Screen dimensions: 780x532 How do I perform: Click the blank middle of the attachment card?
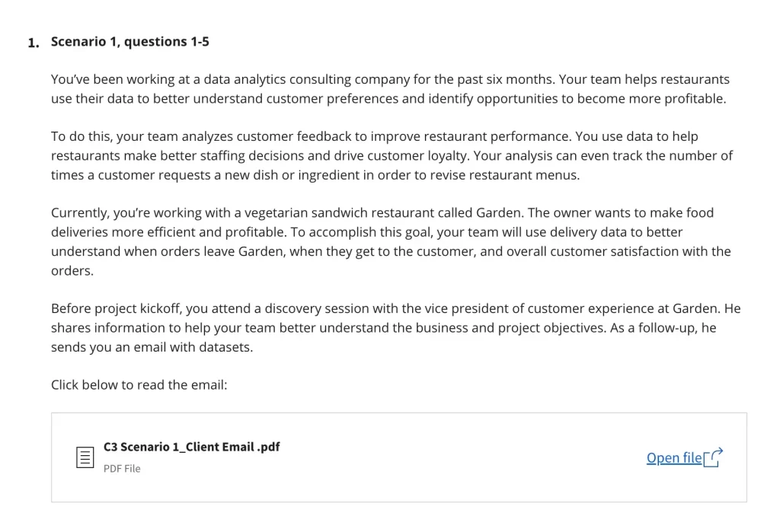click(x=457, y=457)
